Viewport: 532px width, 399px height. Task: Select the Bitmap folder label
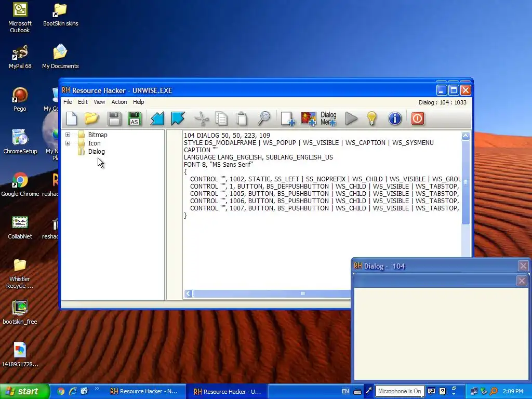pos(98,135)
